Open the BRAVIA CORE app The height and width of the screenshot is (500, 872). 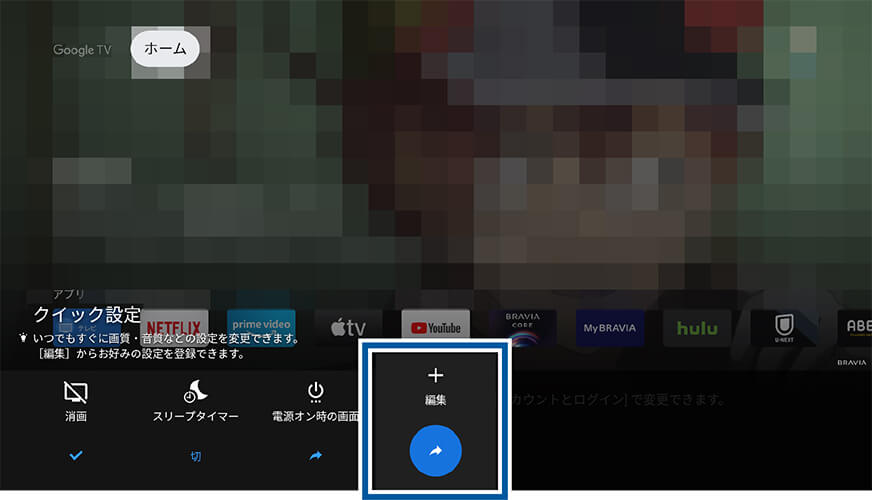[x=522, y=327]
